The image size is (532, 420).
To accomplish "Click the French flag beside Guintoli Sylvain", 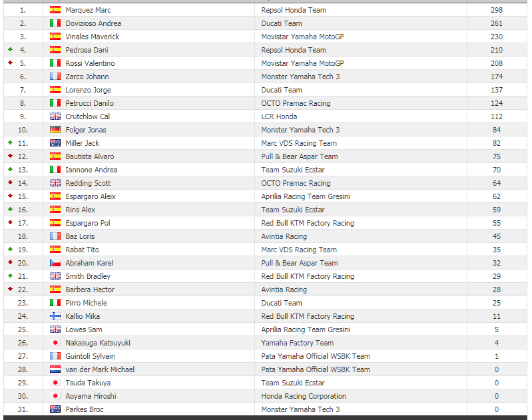I will pyautogui.click(x=55, y=356).
